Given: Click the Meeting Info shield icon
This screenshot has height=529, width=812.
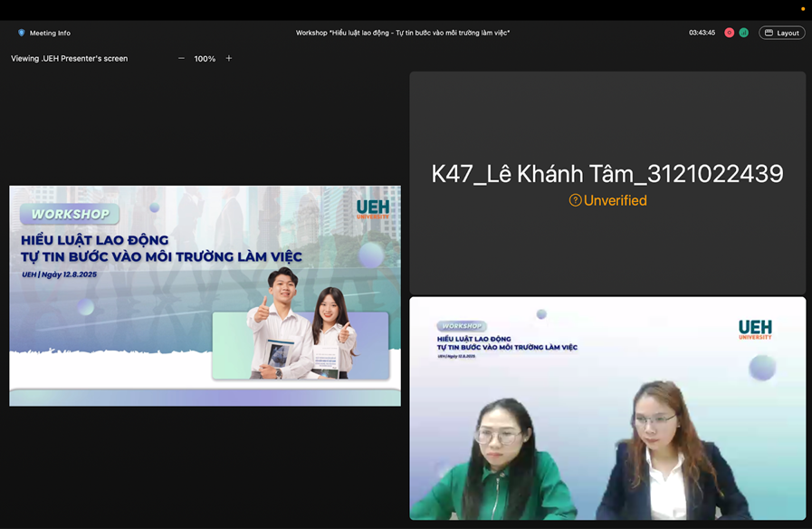Looking at the screenshot, I should click(22, 33).
